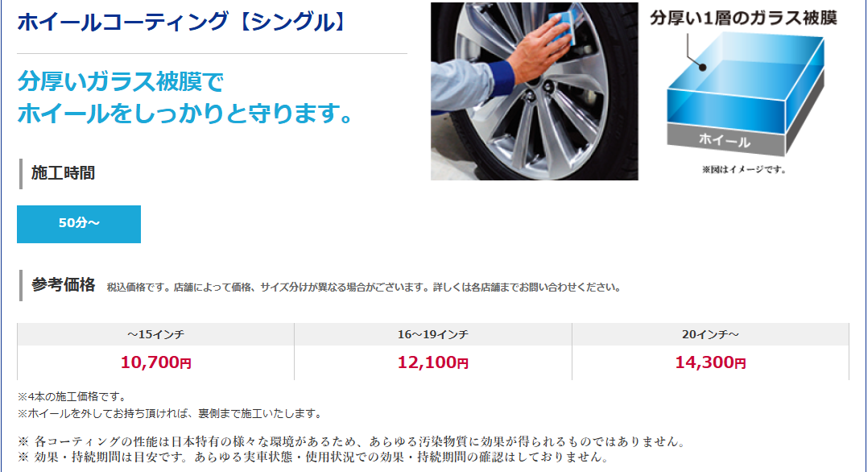Click the 施工時間 section heading

(x=63, y=173)
